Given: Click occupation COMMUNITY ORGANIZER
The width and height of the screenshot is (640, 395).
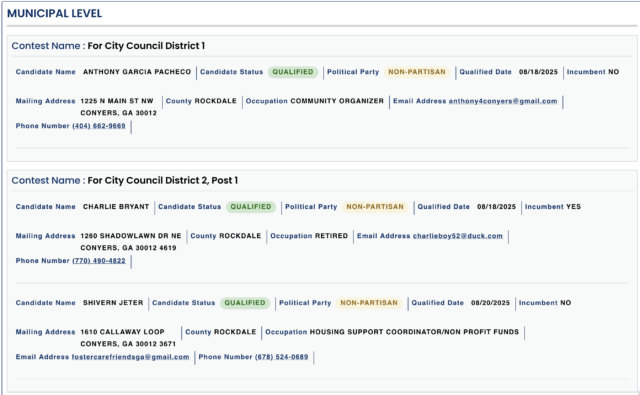Looking at the screenshot, I should click(337, 101).
